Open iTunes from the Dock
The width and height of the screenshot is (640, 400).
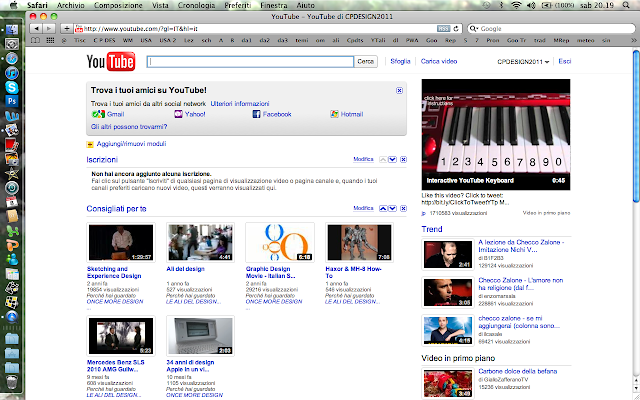[12, 73]
